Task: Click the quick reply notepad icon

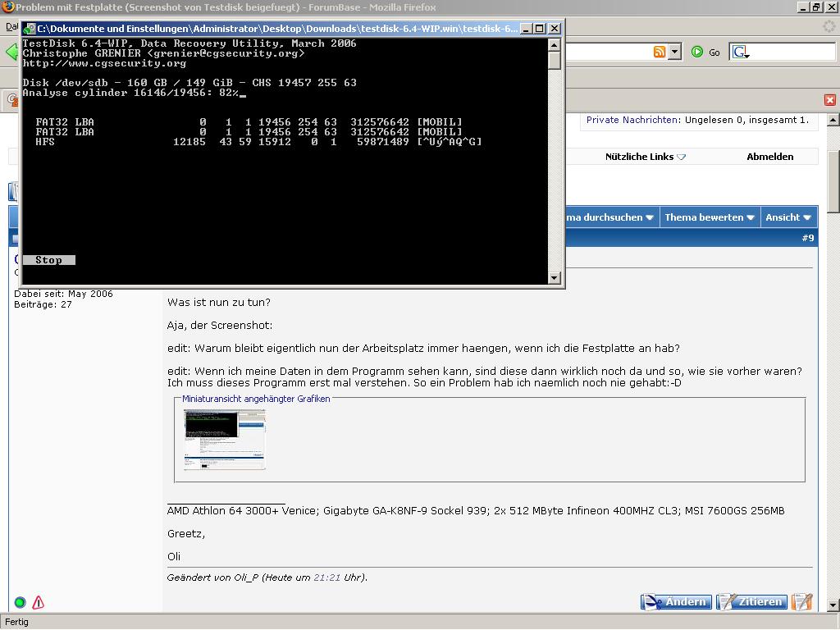Action: (x=802, y=601)
